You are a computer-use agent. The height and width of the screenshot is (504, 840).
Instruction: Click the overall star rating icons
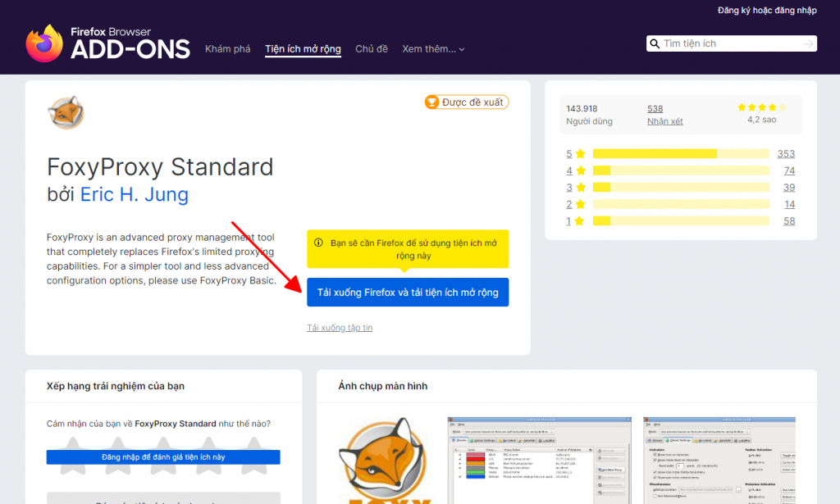(761, 107)
